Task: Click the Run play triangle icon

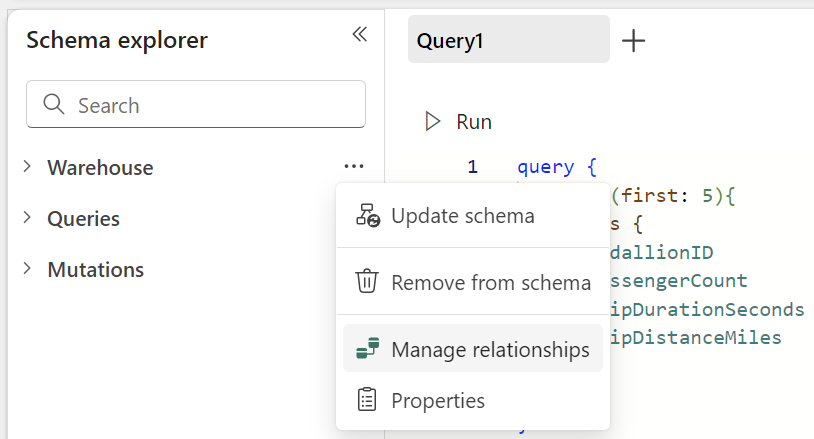Action: pyautogui.click(x=433, y=122)
